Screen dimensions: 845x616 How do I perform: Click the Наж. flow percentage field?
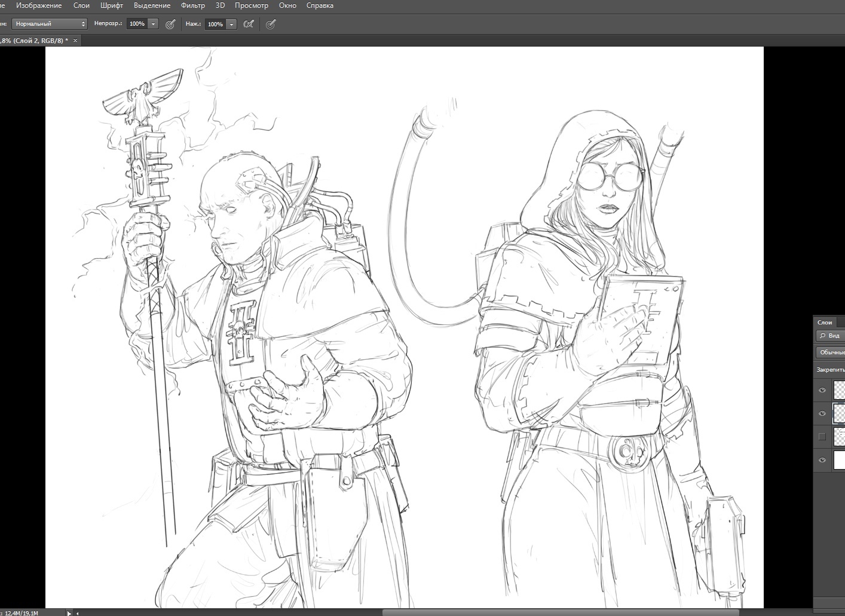(x=215, y=24)
